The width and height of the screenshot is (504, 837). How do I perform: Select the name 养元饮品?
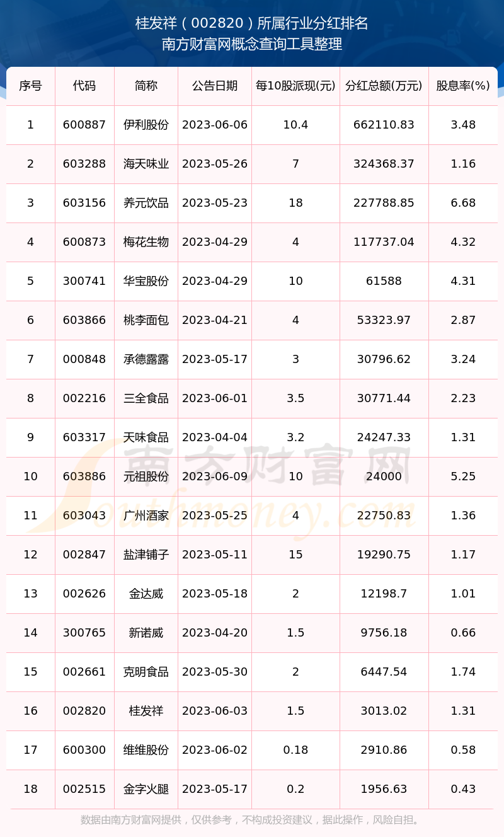click(x=146, y=203)
